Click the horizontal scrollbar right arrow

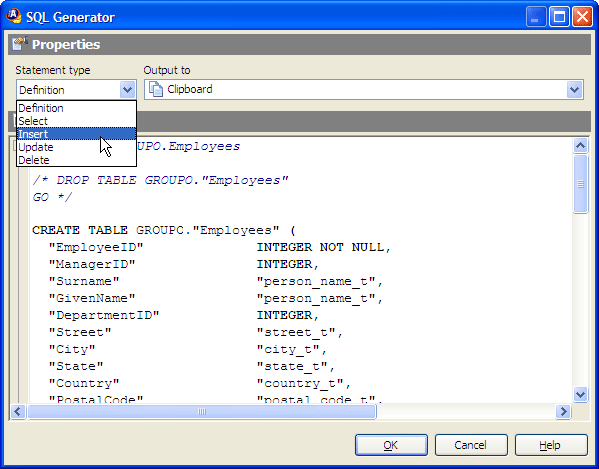tap(563, 411)
